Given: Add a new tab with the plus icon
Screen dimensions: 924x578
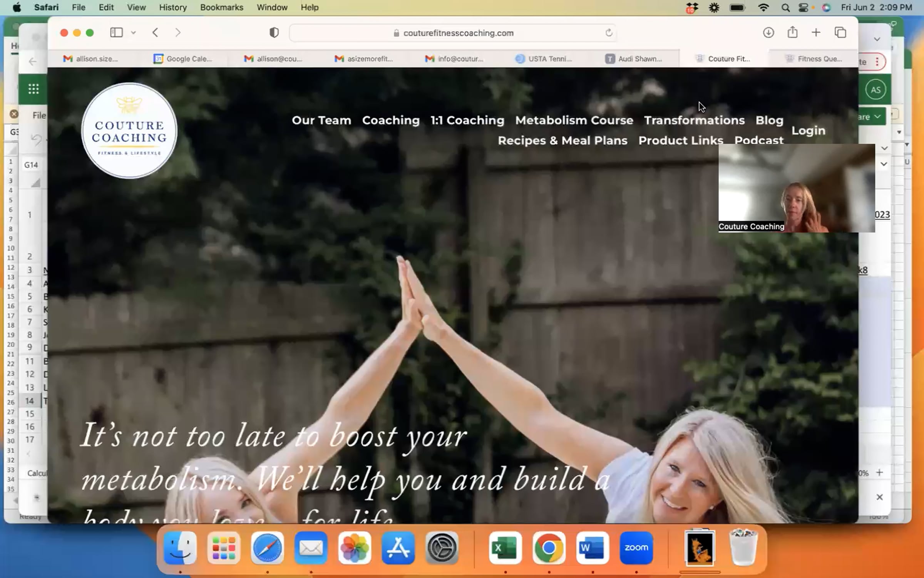Looking at the screenshot, I should (816, 33).
